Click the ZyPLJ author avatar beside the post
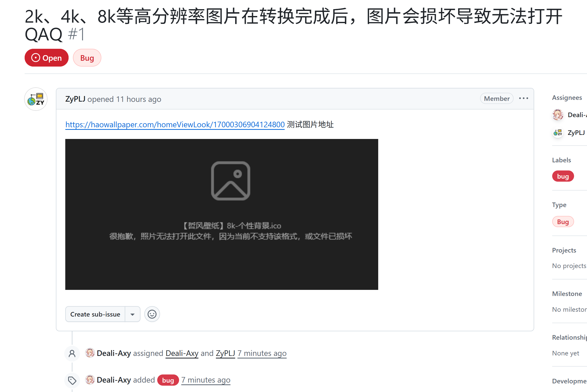This screenshot has height=392, width=587. [36, 99]
